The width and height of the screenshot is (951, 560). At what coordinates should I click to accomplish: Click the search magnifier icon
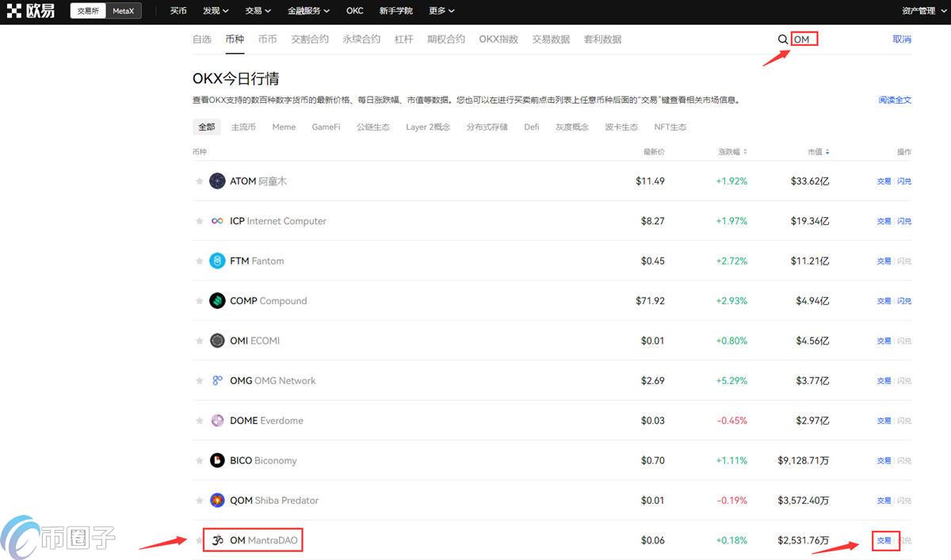[x=783, y=38]
